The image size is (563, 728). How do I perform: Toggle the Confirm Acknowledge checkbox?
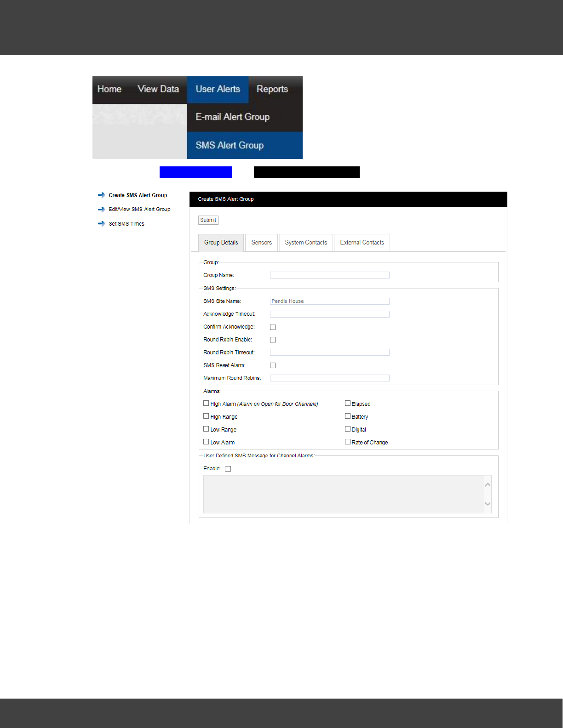click(273, 327)
